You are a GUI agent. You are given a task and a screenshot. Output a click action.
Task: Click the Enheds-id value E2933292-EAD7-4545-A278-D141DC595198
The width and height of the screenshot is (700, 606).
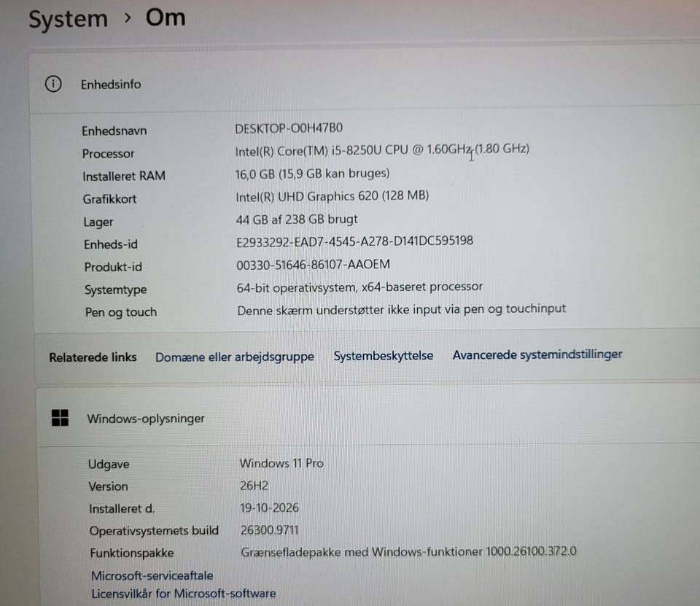pos(354,241)
